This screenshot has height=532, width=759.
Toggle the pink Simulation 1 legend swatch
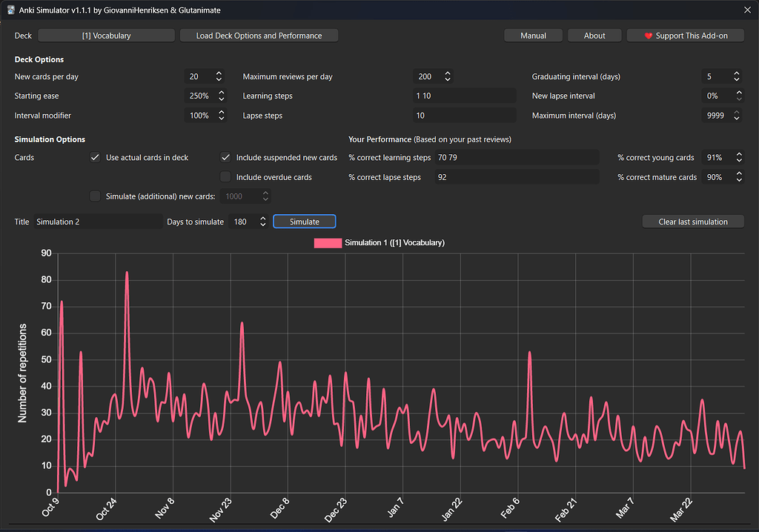(327, 243)
